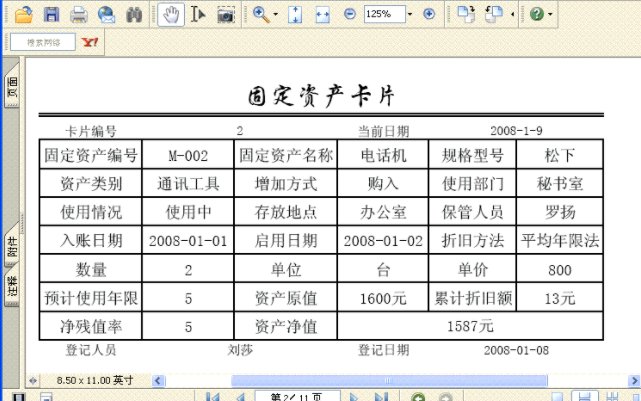Click the document title 固定资产卡片
Image resolution: width=641 pixels, height=401 pixels.
321,96
